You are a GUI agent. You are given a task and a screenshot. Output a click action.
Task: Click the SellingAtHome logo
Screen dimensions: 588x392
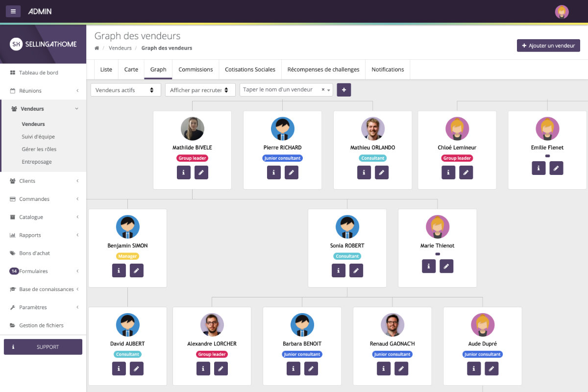pyautogui.click(x=44, y=44)
